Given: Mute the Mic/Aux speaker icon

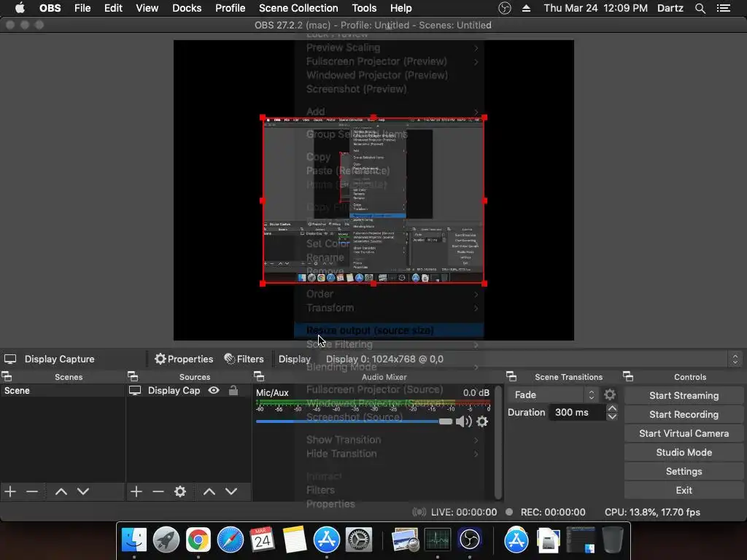Looking at the screenshot, I should click(463, 421).
